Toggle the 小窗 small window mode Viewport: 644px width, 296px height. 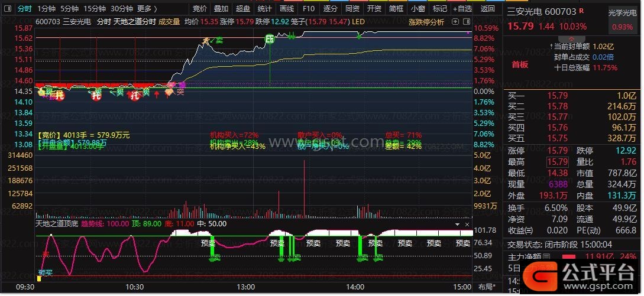[418, 9]
